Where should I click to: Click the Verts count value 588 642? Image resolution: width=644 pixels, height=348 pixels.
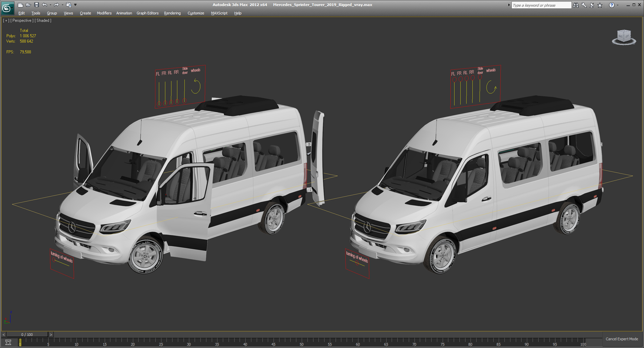pos(26,41)
